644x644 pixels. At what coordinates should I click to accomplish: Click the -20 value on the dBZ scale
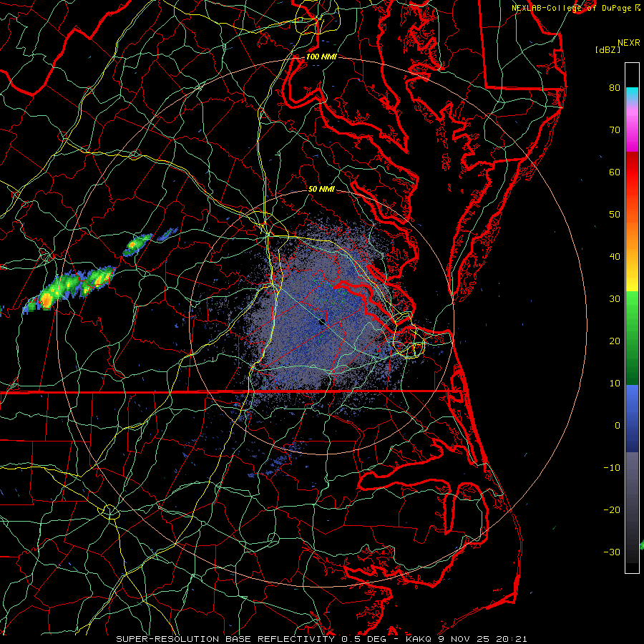[612, 509]
